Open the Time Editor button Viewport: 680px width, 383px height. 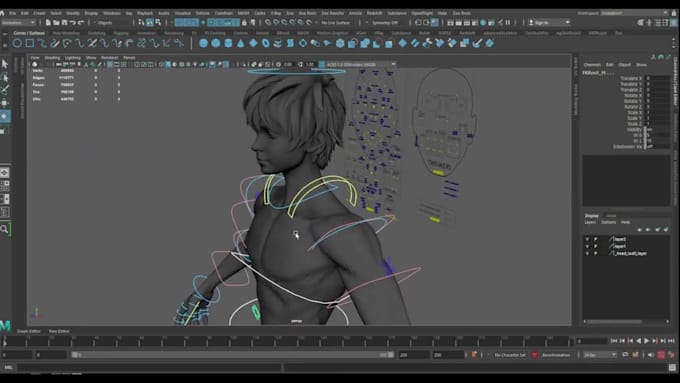59,331
